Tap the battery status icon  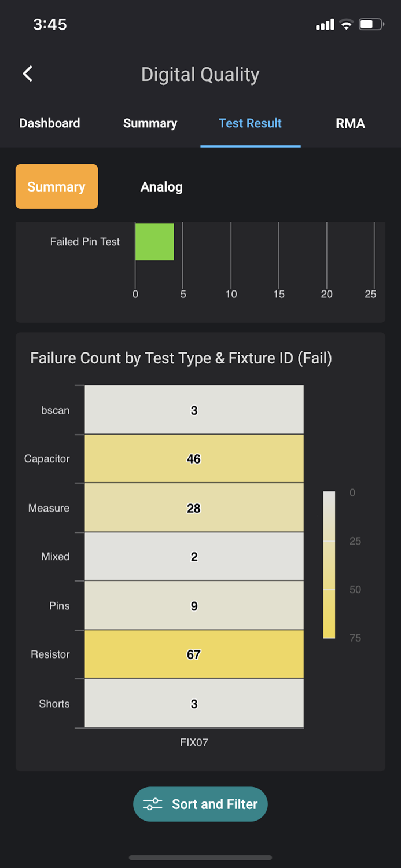click(x=370, y=24)
